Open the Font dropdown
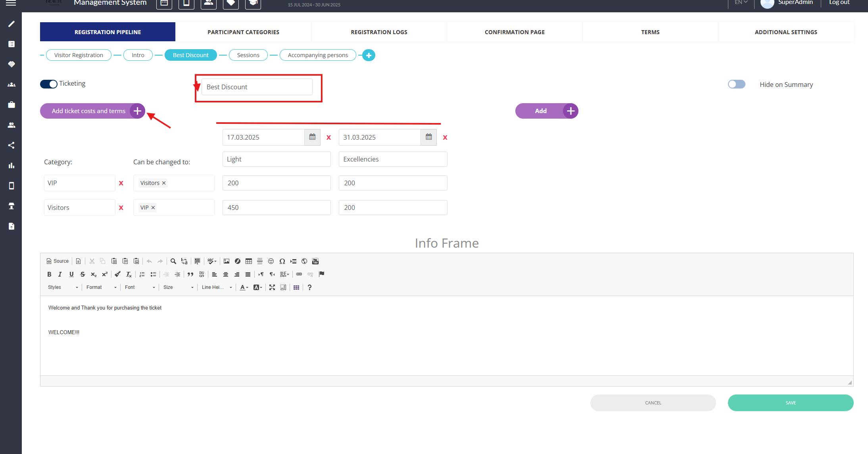The height and width of the screenshot is (454, 868). click(140, 287)
